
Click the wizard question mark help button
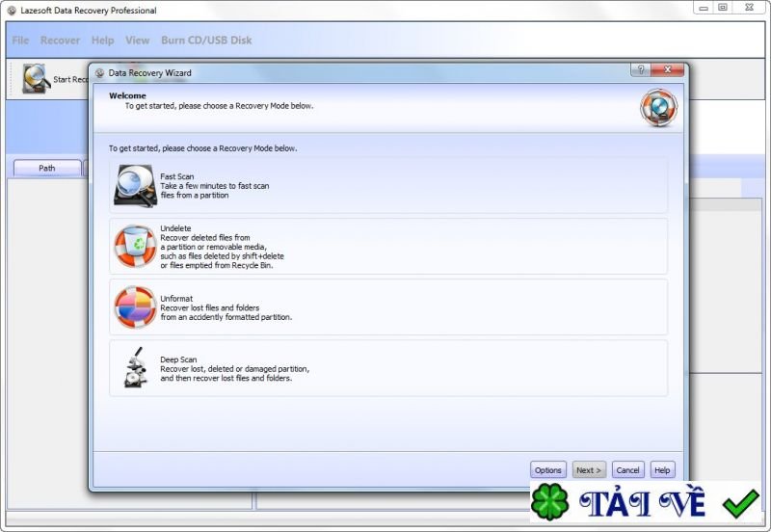coord(640,69)
